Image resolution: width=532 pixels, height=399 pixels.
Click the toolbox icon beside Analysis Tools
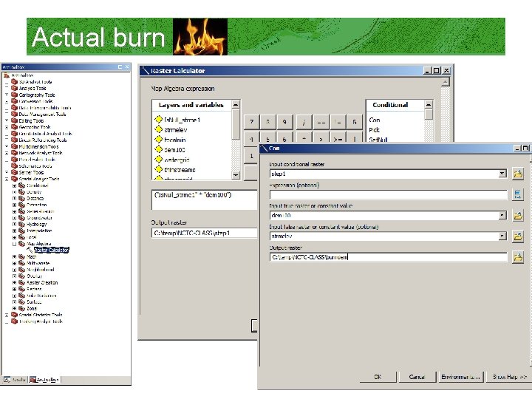pos(14,88)
